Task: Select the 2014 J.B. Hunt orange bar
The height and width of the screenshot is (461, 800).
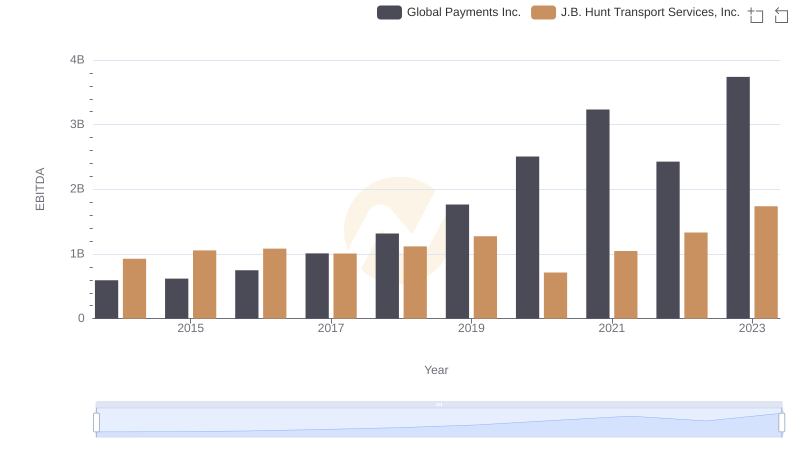Action: click(135, 289)
